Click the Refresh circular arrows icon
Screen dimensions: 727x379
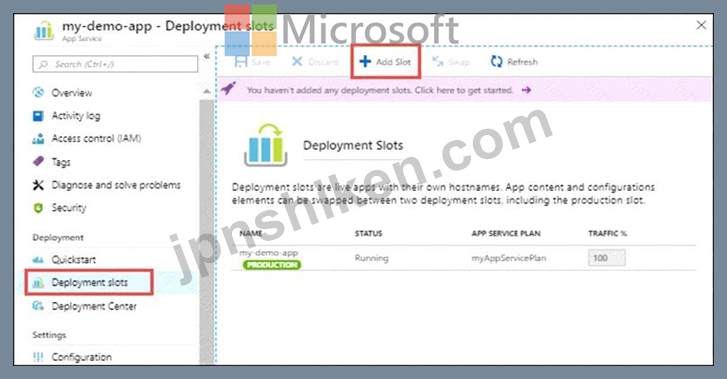(x=497, y=62)
